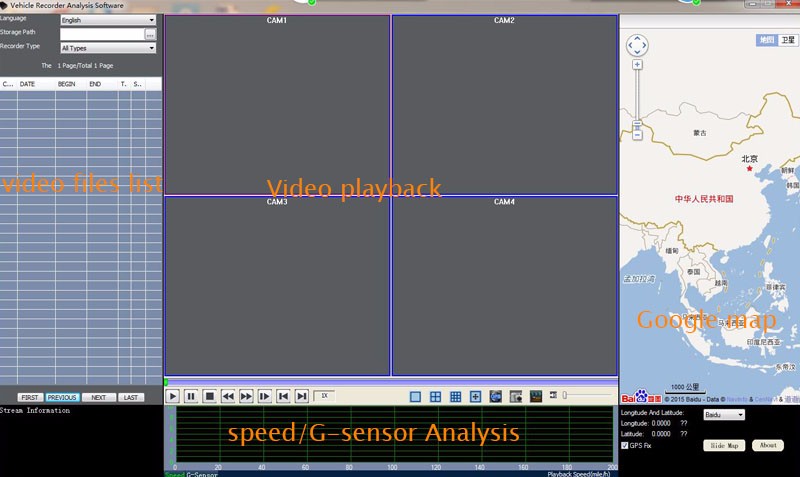Image resolution: width=800 pixels, height=477 pixels.
Task: Click the Storage Path input field
Action: 101,34
